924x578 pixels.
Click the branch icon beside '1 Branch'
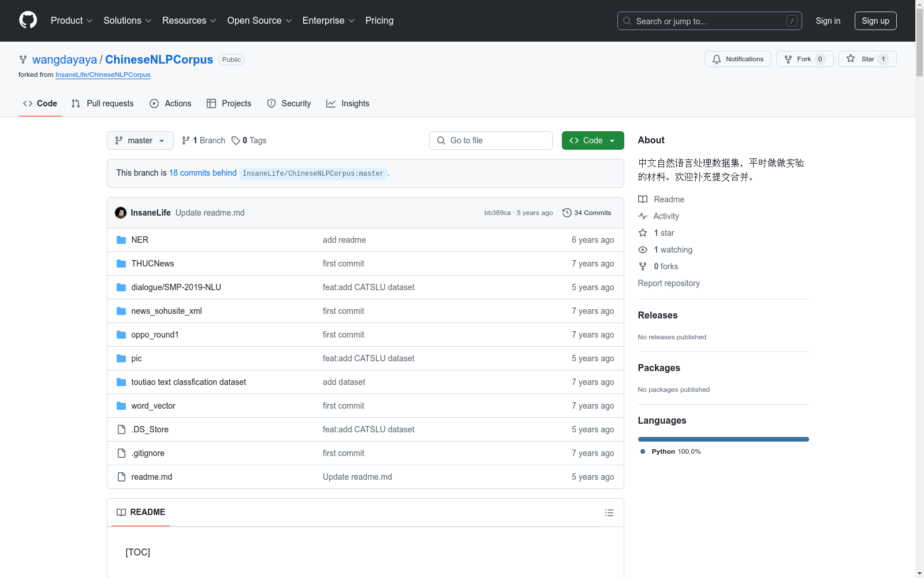point(186,140)
